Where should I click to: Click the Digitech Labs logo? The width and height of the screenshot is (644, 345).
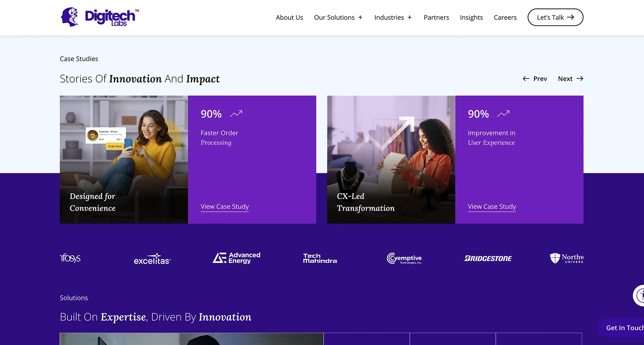100,17
